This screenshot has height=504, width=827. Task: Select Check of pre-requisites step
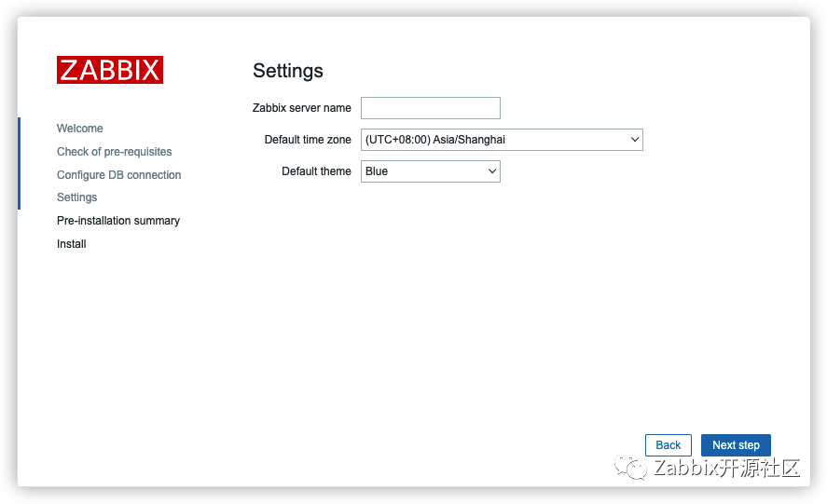tap(115, 152)
